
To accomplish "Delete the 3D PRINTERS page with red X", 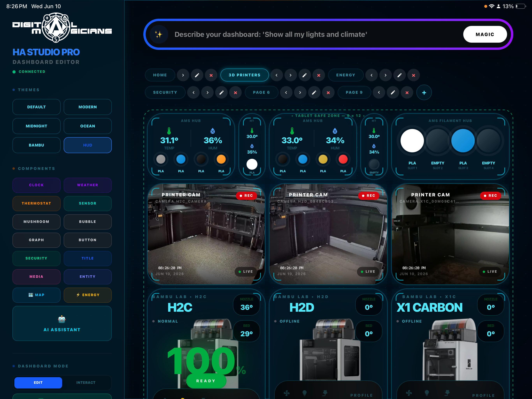I will click(x=319, y=75).
